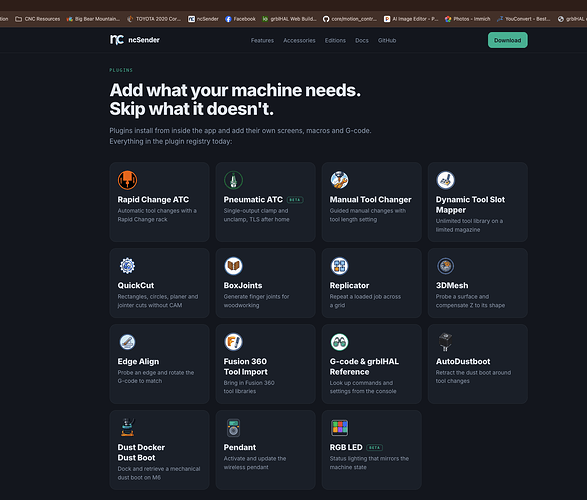Click 'Unlimited tool library on a limited magazine'

(469, 225)
